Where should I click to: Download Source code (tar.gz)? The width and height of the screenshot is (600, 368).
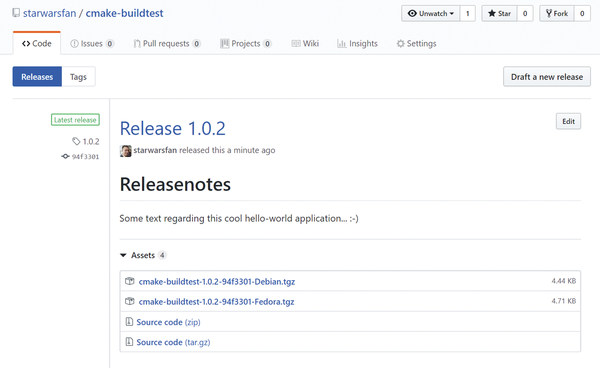173,342
